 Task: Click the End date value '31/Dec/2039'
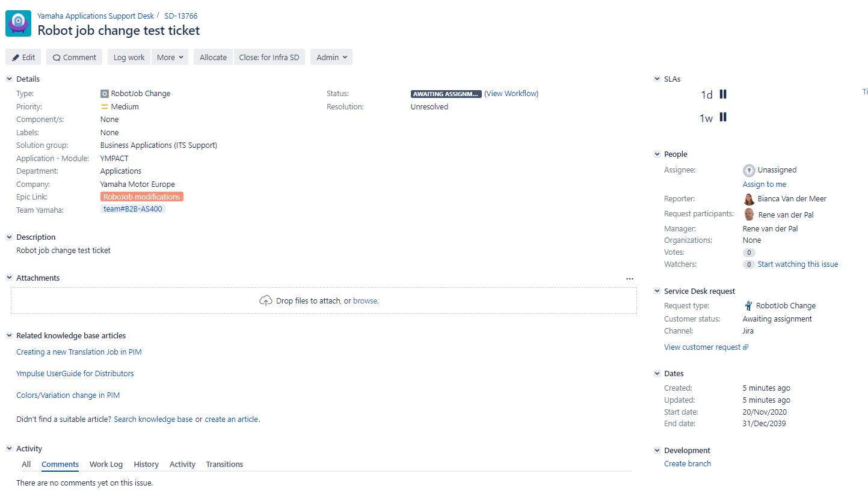coord(764,424)
